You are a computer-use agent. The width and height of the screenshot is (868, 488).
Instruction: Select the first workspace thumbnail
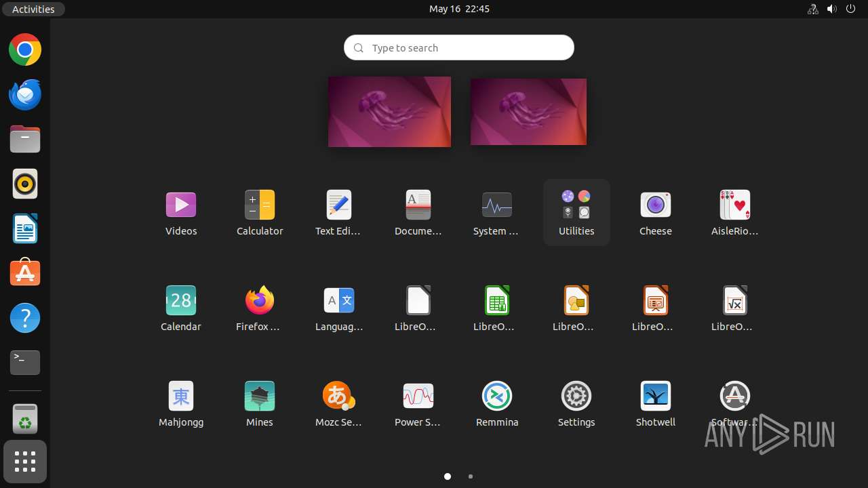pyautogui.click(x=389, y=111)
